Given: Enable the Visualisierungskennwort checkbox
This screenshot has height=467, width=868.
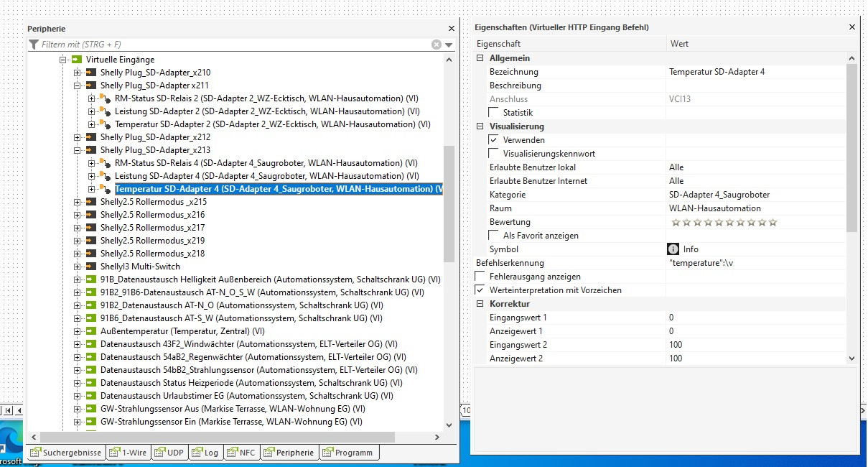Looking at the screenshot, I should 493,154.
